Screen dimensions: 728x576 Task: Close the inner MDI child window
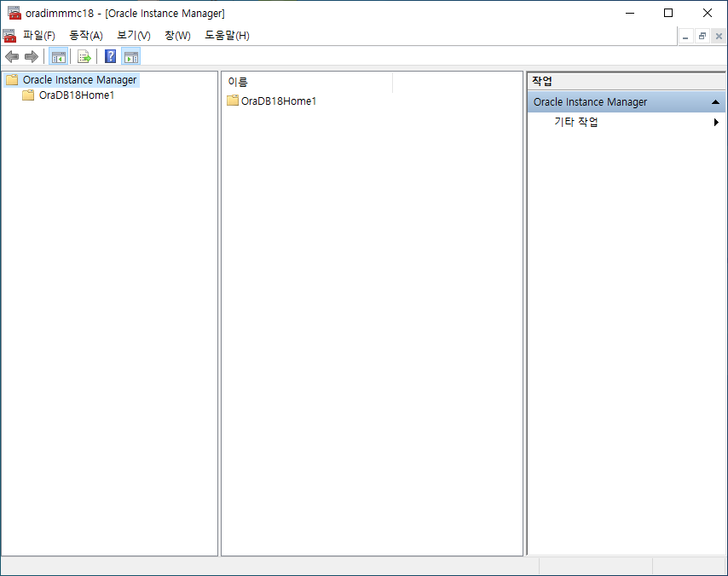(x=719, y=36)
